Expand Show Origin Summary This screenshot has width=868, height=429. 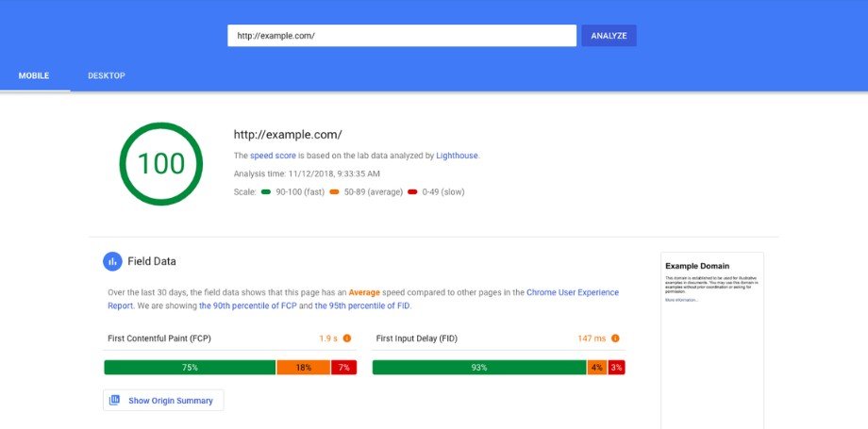point(170,401)
